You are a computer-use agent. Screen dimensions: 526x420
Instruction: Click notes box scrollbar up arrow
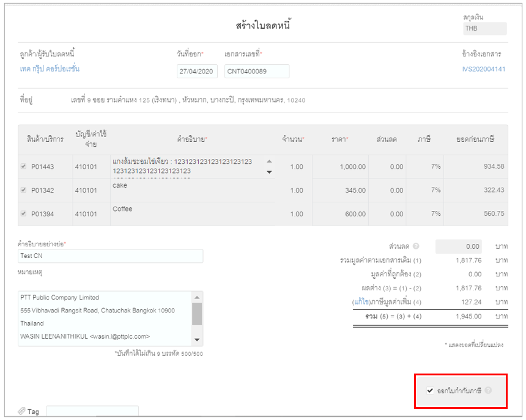pyautogui.click(x=197, y=297)
